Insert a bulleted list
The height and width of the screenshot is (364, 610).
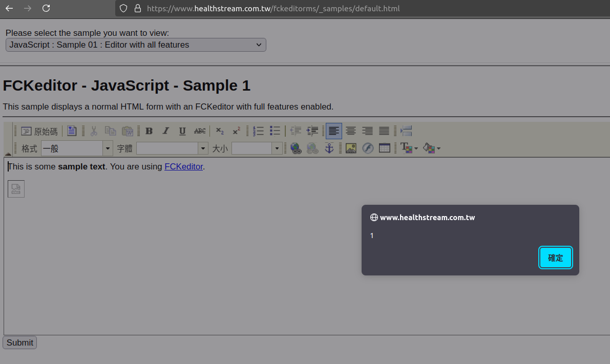[275, 131]
